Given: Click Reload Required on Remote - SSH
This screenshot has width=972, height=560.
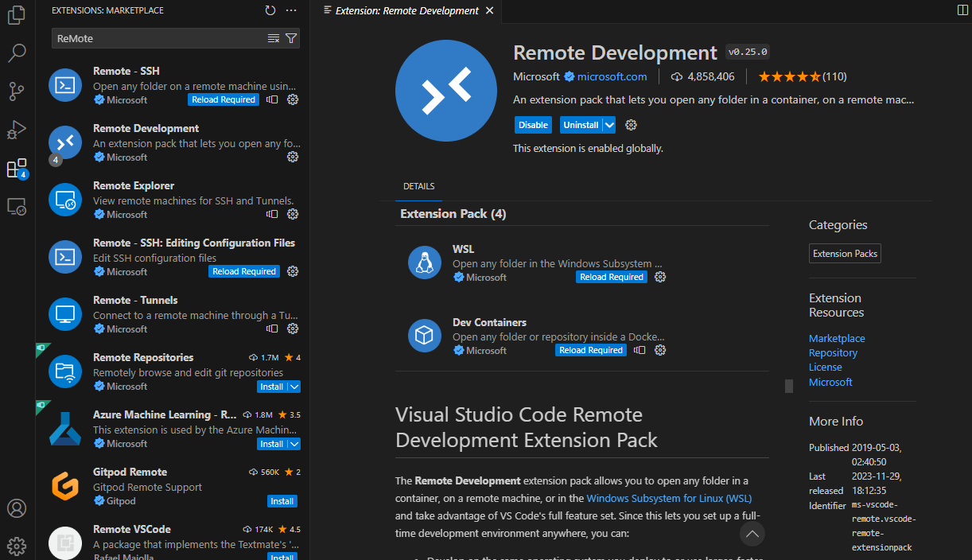Looking at the screenshot, I should [224, 99].
